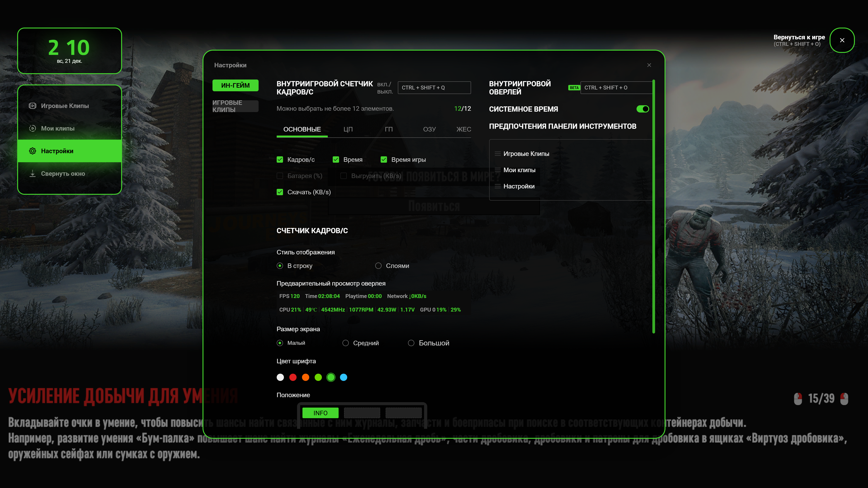Click the Настройки gear icon
Viewport: 868px width, 488px height.
[32, 151]
